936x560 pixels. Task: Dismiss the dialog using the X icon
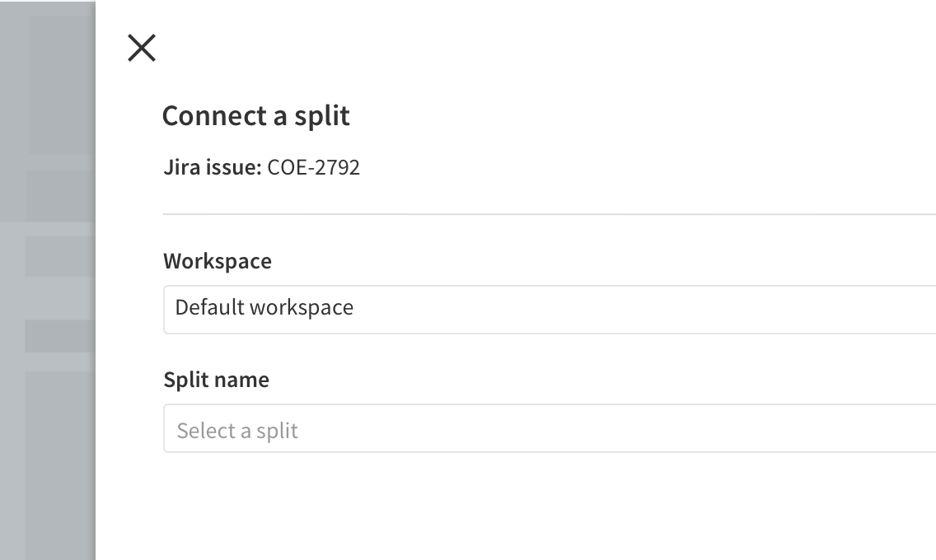click(x=142, y=48)
